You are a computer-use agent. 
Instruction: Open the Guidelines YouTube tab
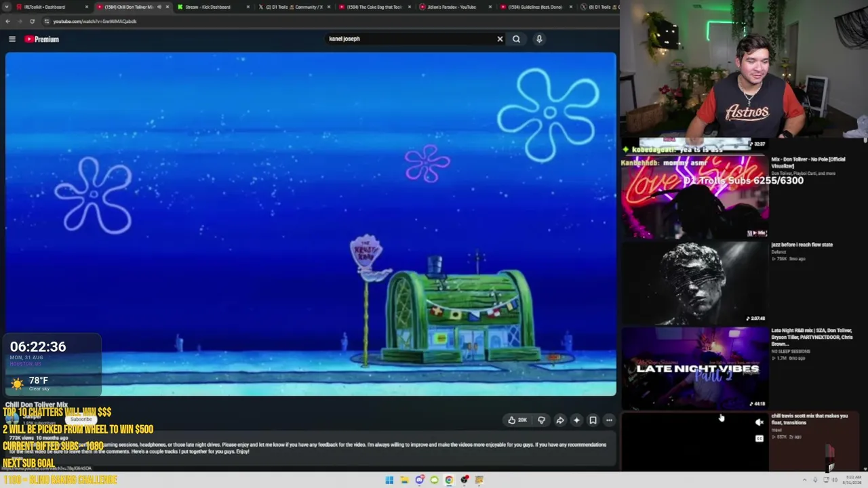point(536,7)
